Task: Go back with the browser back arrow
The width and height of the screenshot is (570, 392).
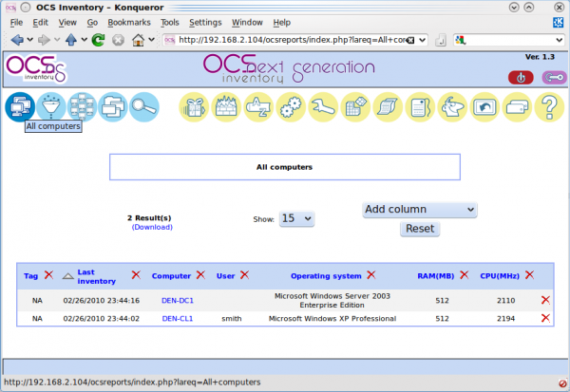Action: [x=17, y=40]
